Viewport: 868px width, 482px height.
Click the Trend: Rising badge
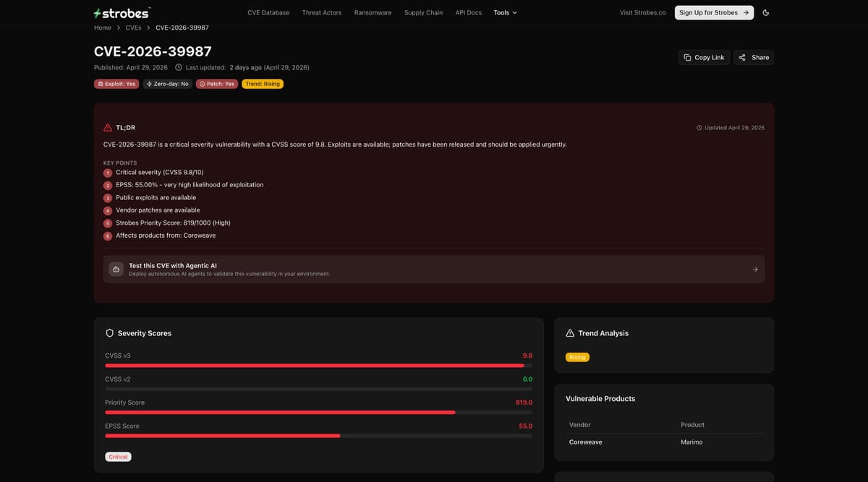(x=263, y=84)
